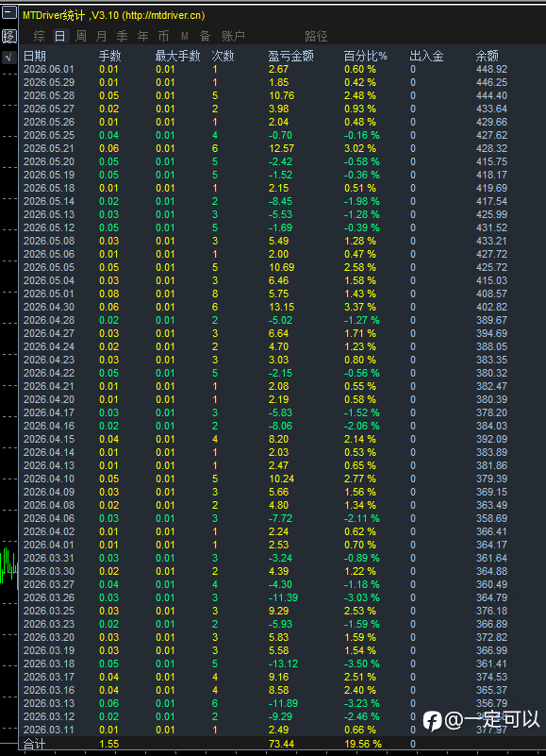This screenshot has height=756, width=546.
Task: Click lot size 0.08 cell
Action: (108, 294)
